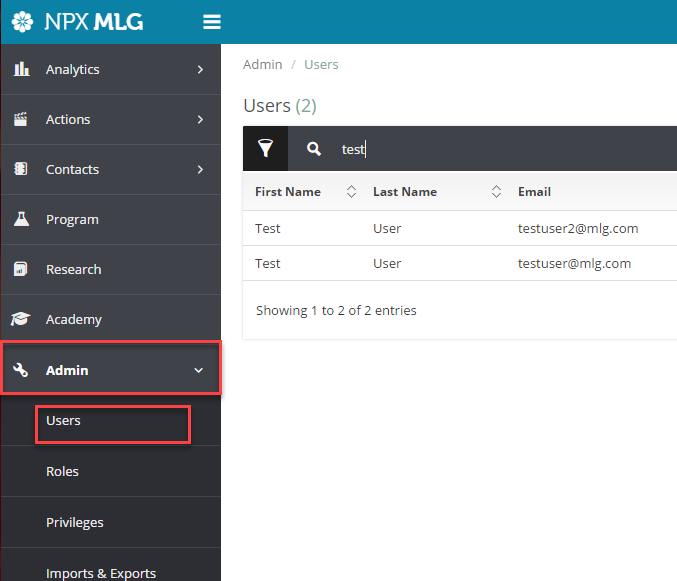
Task: Collapse the Admin menu section
Action: 198,370
